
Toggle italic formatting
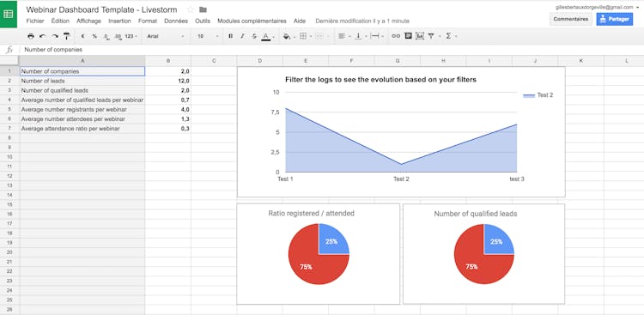242,36
